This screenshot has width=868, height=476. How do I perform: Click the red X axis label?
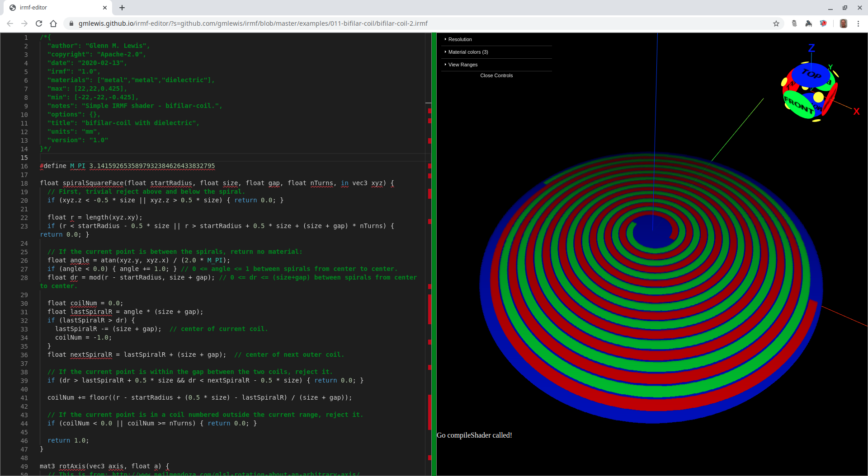pos(856,112)
